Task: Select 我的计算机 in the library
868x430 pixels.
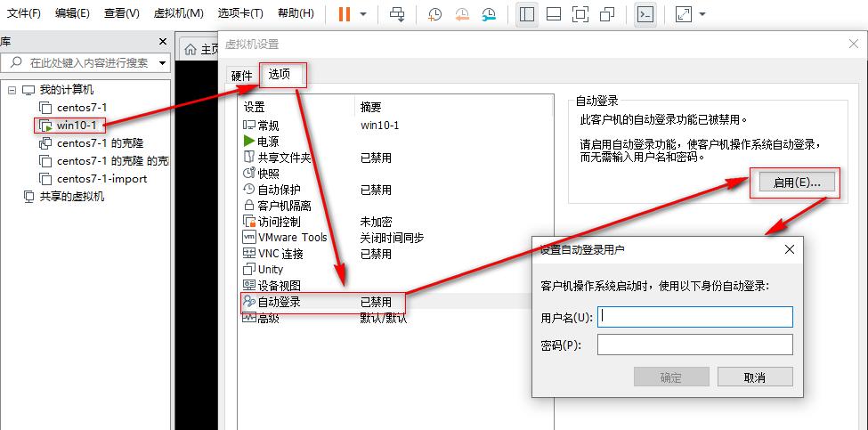Action: (x=67, y=90)
